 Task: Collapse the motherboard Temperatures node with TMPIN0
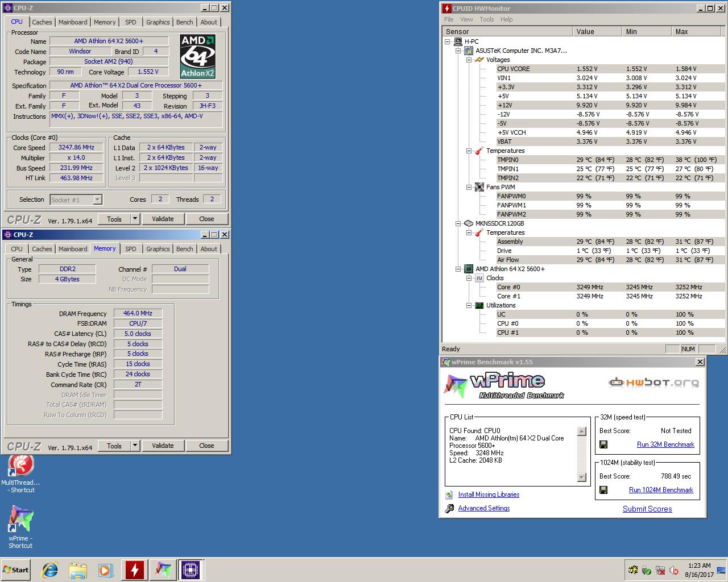469,151
